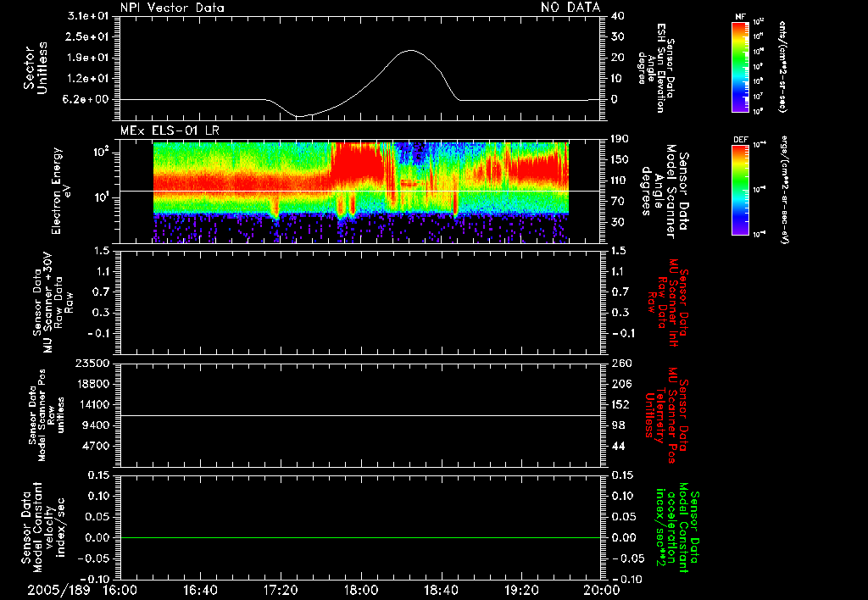This screenshot has height=600, width=868.
Task: Click the 'MU Scanner +30V Raw Data' axis title
Action: click(x=52, y=303)
